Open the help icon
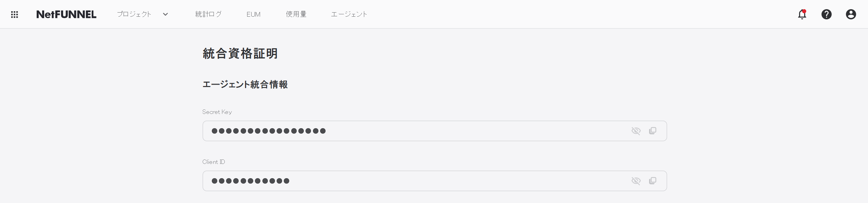 coord(827,14)
